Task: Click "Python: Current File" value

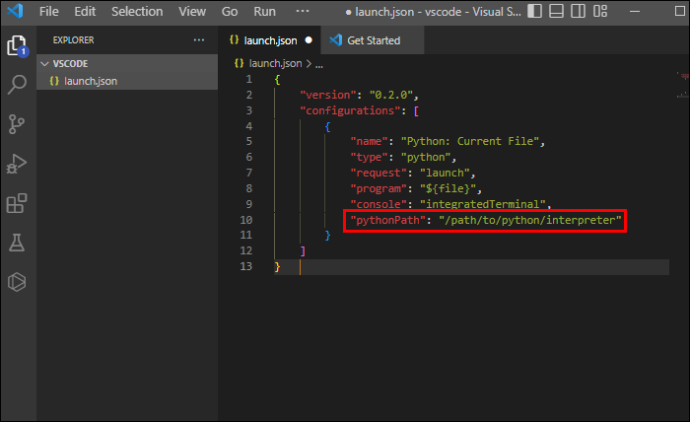Action: pos(470,141)
